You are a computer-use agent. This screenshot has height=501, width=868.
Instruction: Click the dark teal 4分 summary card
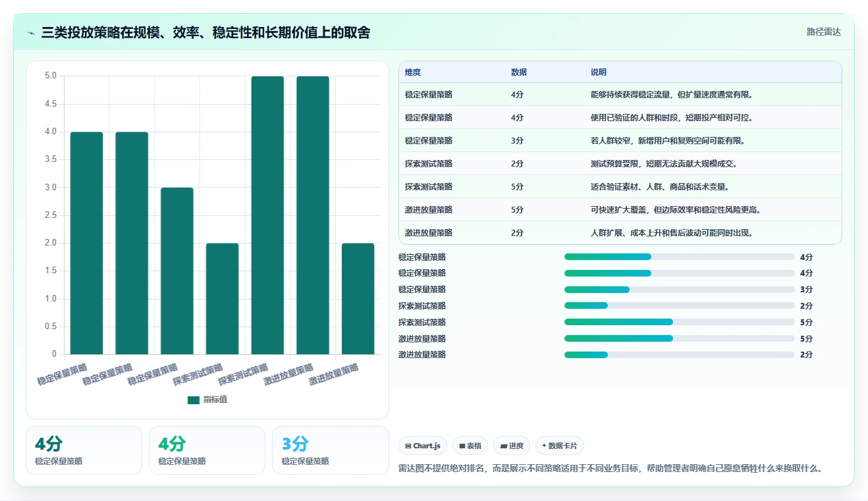(x=84, y=450)
